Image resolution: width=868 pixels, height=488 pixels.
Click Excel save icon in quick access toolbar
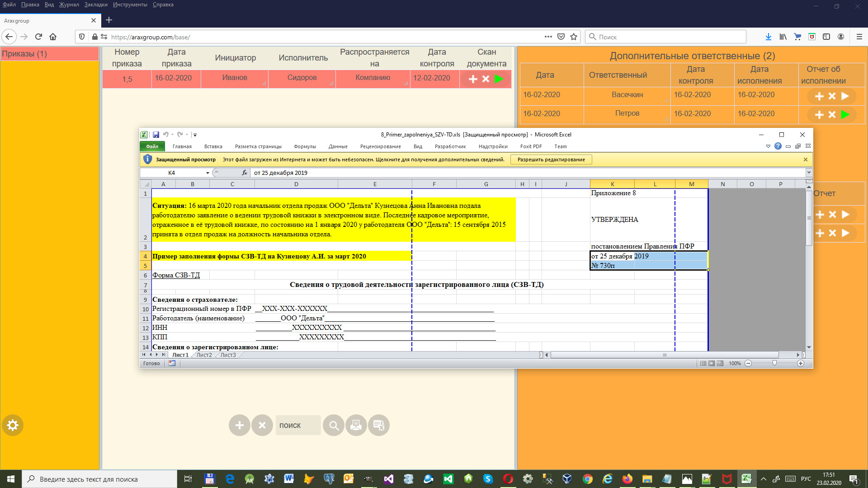156,135
